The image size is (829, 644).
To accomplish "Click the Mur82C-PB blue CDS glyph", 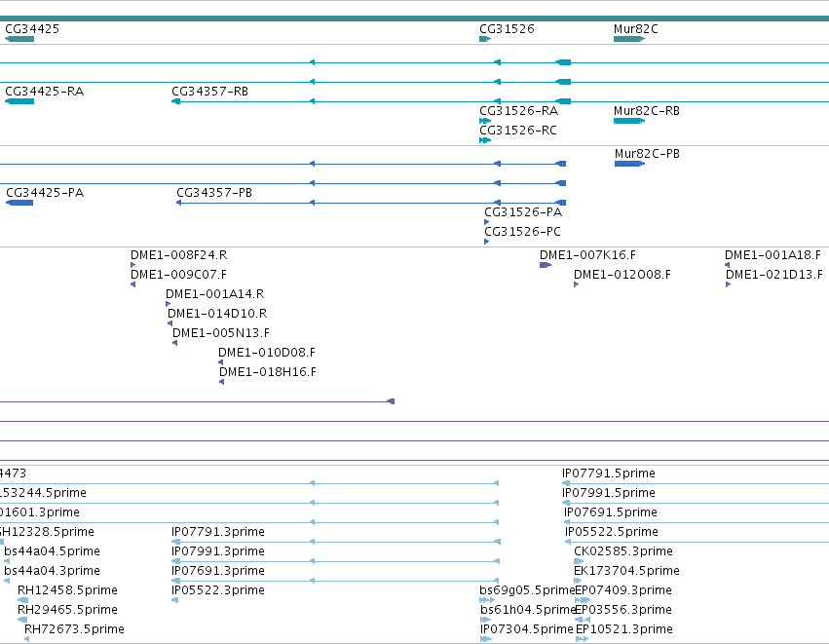I will (629, 164).
